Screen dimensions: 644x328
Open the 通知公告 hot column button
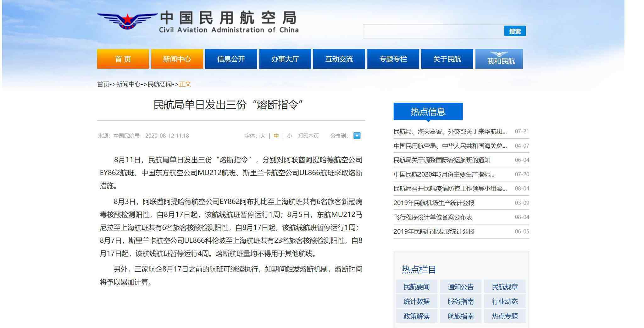pyautogui.click(x=460, y=287)
